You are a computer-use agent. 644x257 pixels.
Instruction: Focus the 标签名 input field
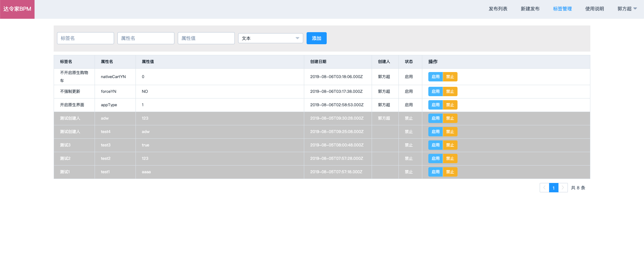tap(85, 38)
